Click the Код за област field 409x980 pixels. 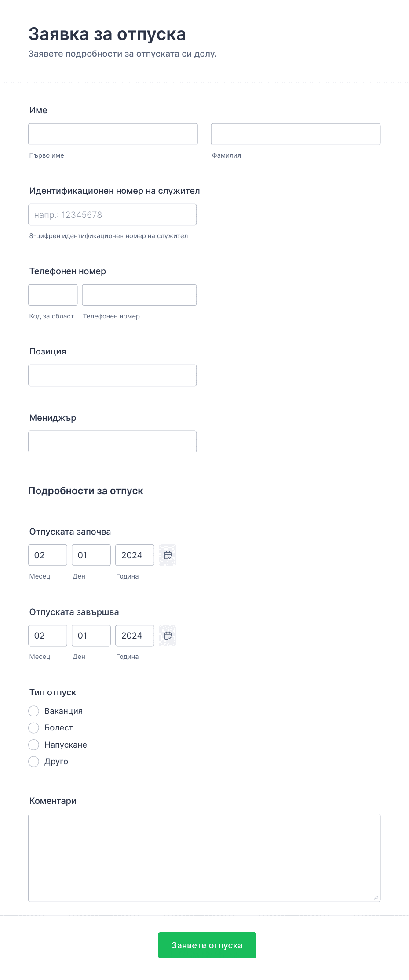coord(53,295)
